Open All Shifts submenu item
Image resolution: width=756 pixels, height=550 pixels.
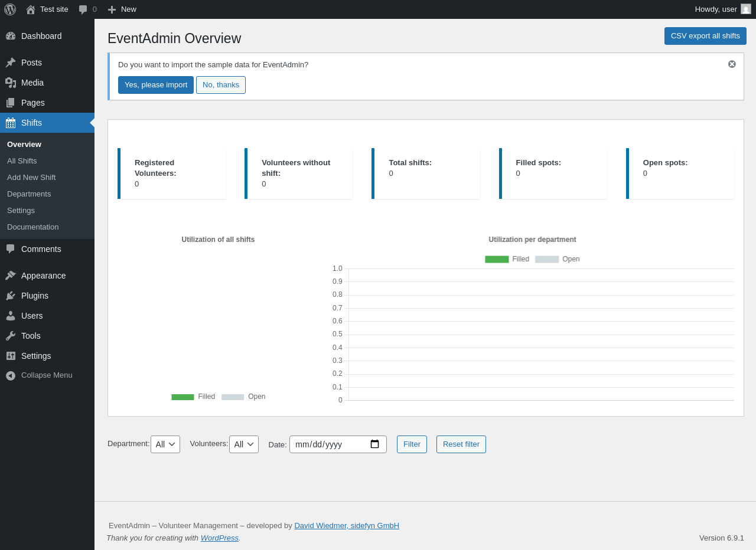pos(22,161)
